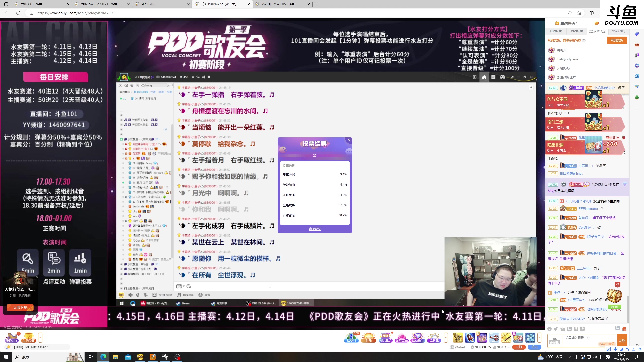Open 收藏的弹幕 saved danmaku
The height and width of the screenshot is (362, 644).
tap(607, 344)
